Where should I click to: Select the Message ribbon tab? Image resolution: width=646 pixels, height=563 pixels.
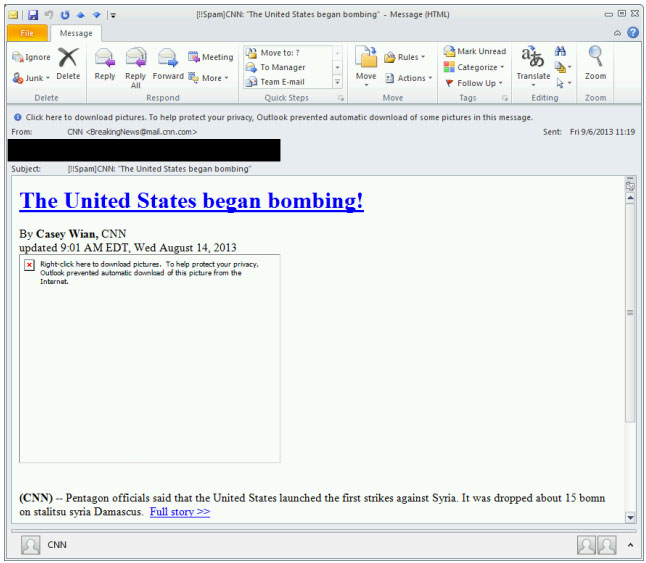[x=76, y=33]
